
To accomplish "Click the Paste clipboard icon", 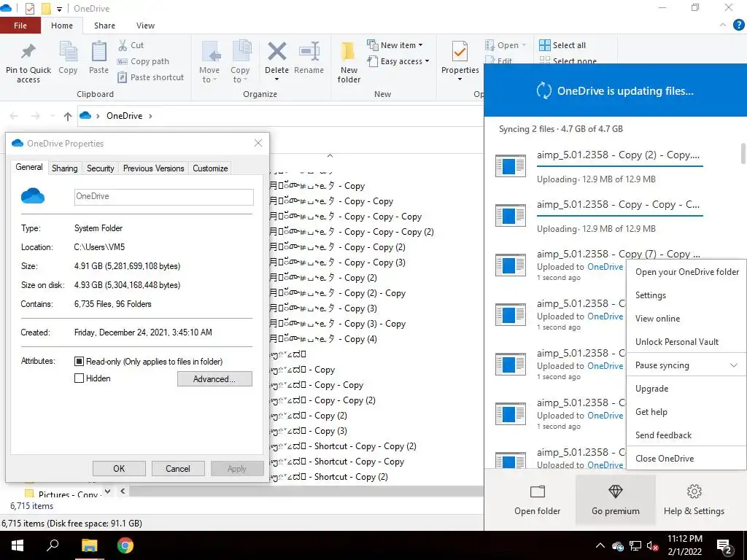I will [x=98, y=58].
